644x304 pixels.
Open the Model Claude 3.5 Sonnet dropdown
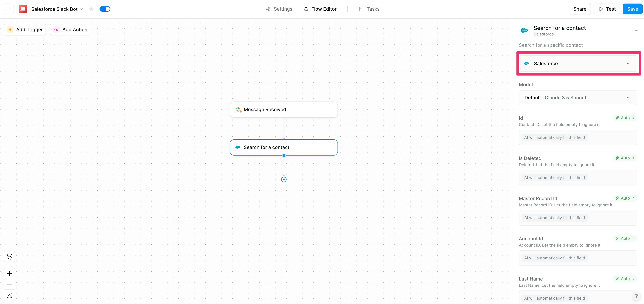(578, 98)
